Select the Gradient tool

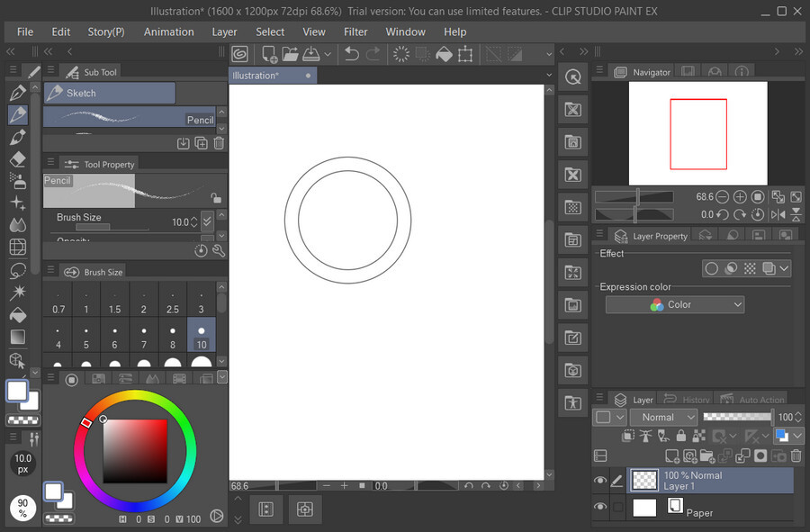(x=18, y=337)
